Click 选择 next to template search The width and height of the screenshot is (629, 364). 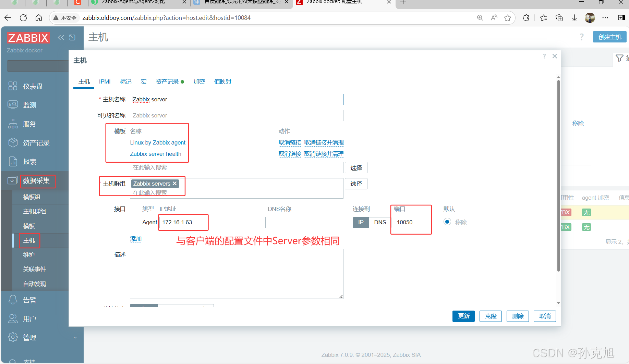(356, 168)
